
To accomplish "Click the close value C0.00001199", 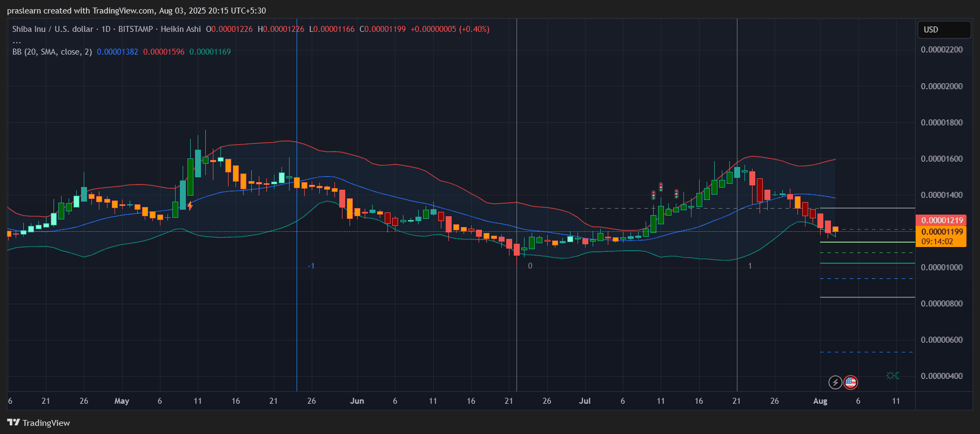I will [x=382, y=29].
